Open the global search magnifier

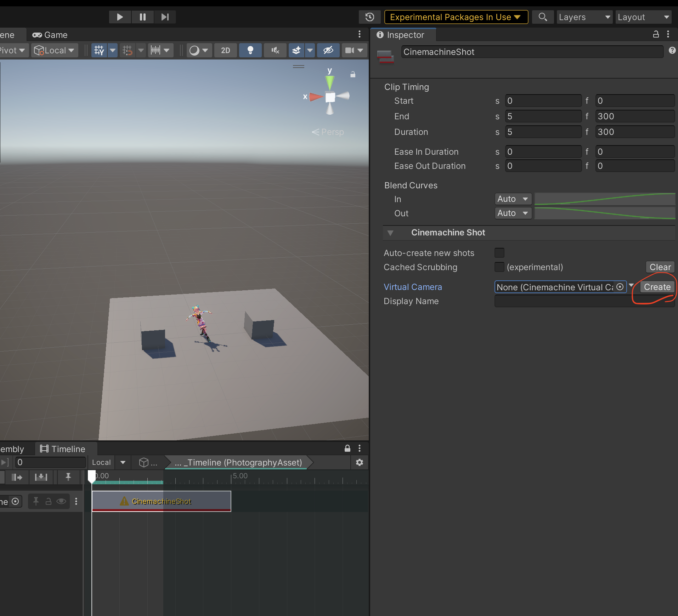pyautogui.click(x=543, y=17)
